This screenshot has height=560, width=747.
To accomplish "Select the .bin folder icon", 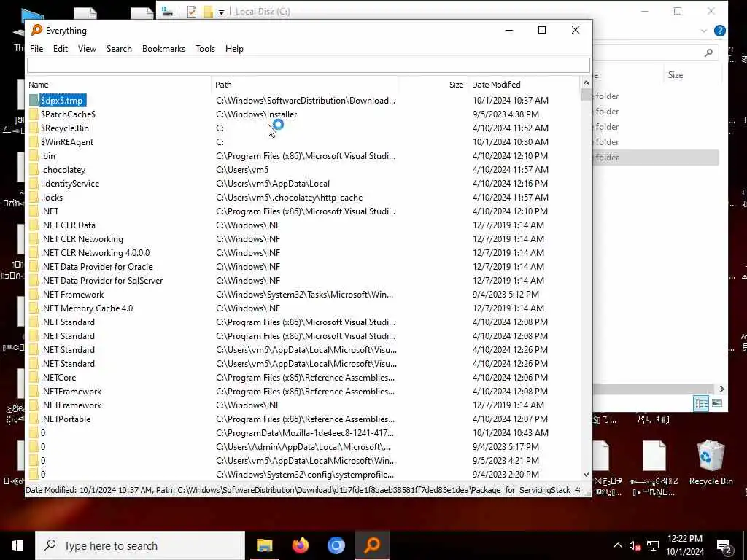I will tap(34, 156).
